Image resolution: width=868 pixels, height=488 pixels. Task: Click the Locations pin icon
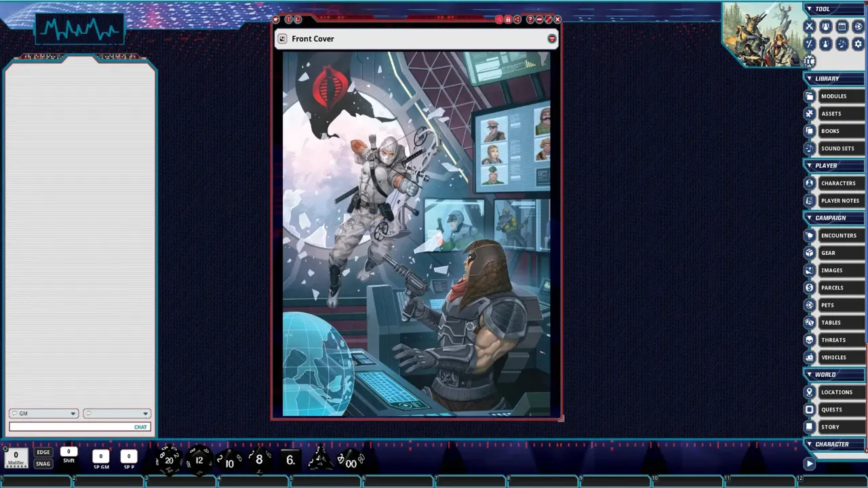point(809,392)
